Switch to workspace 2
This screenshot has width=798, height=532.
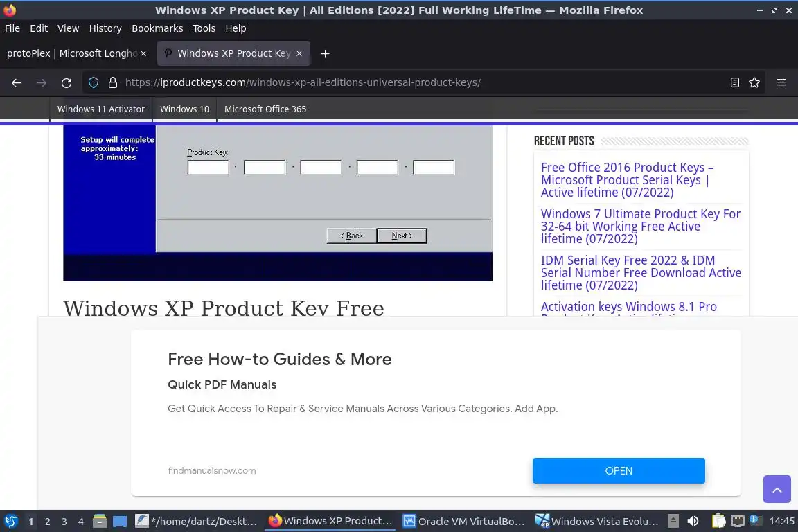pos(47,522)
